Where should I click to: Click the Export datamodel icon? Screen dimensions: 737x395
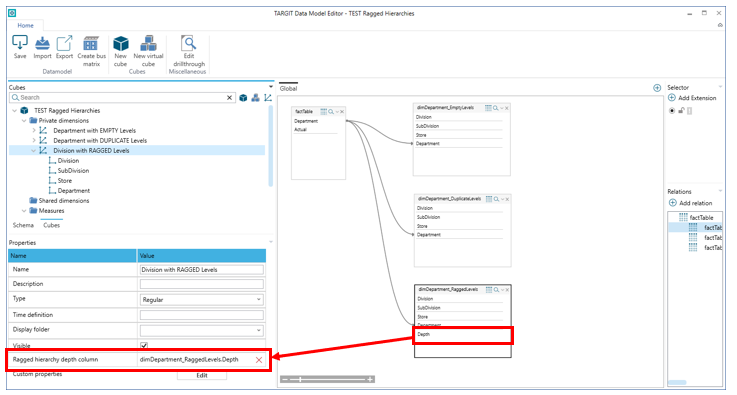click(64, 43)
